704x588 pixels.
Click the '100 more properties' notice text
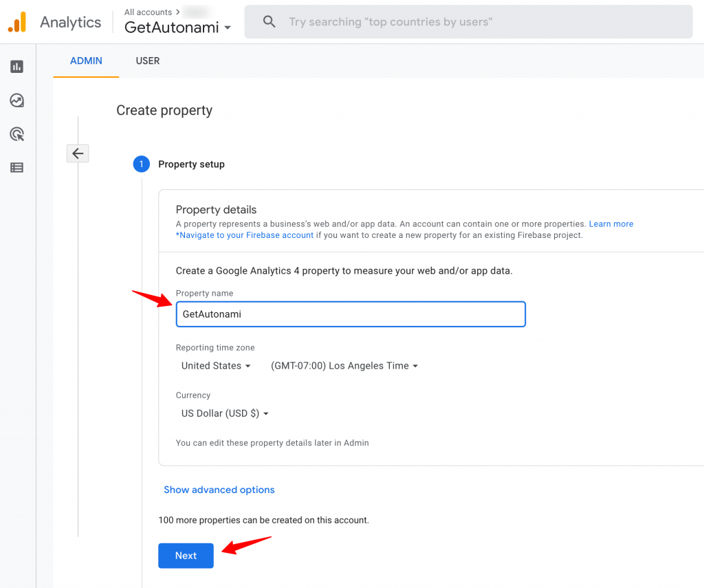[x=263, y=520]
